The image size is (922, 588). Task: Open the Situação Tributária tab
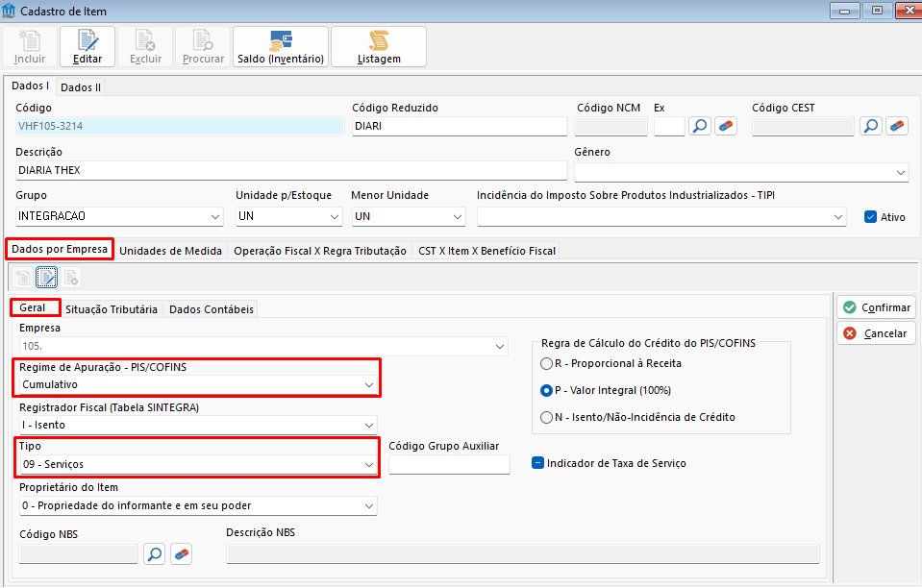pyautogui.click(x=112, y=309)
